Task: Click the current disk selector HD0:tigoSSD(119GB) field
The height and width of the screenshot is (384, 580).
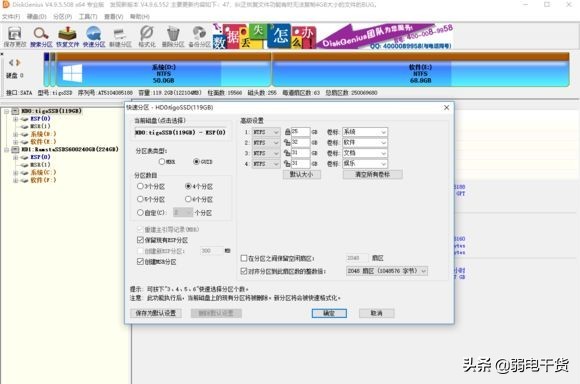Action: [x=181, y=132]
